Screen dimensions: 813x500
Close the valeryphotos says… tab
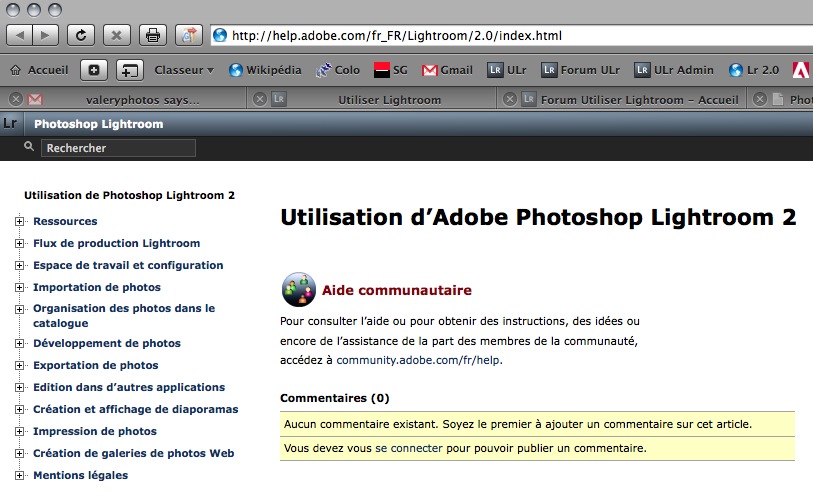click(16, 99)
